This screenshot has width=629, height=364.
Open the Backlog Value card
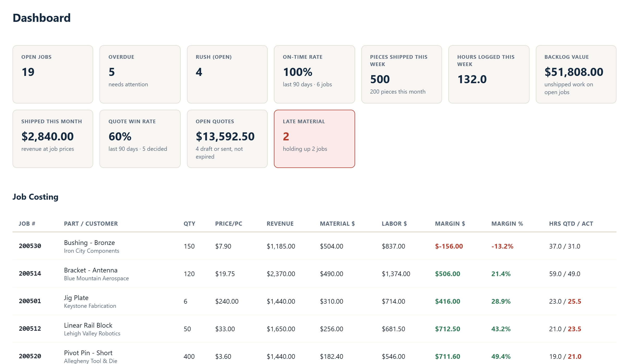[x=576, y=74]
